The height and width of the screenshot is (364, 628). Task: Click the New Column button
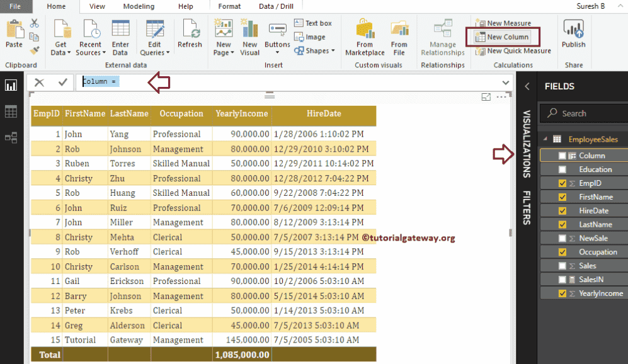pos(502,37)
